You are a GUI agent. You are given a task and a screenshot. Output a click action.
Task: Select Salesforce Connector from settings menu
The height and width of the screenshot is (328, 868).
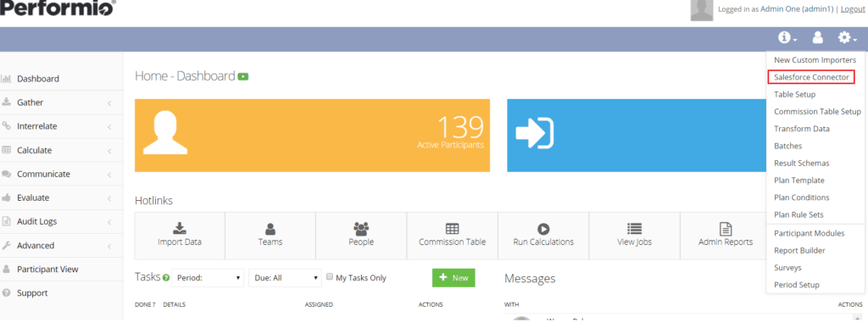tap(811, 77)
